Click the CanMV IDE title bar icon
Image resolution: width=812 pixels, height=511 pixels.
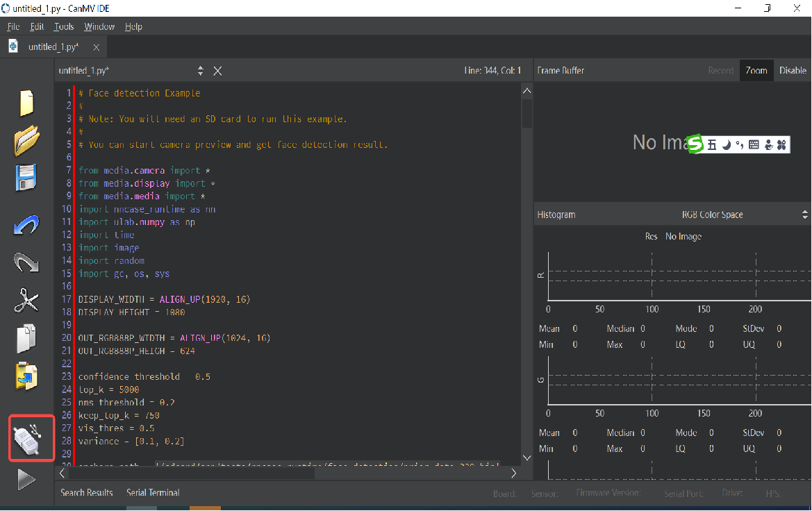6,8
